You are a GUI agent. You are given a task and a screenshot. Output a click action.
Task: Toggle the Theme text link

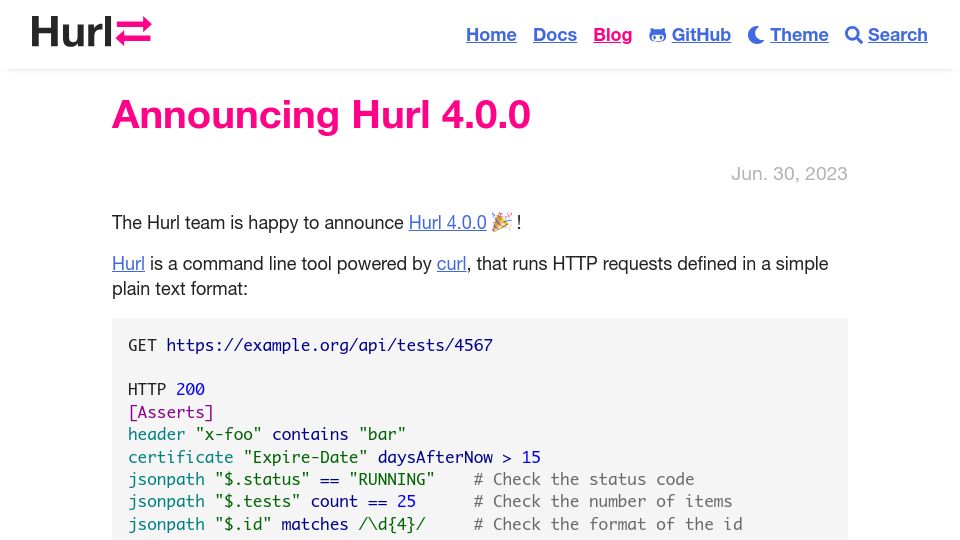(799, 35)
